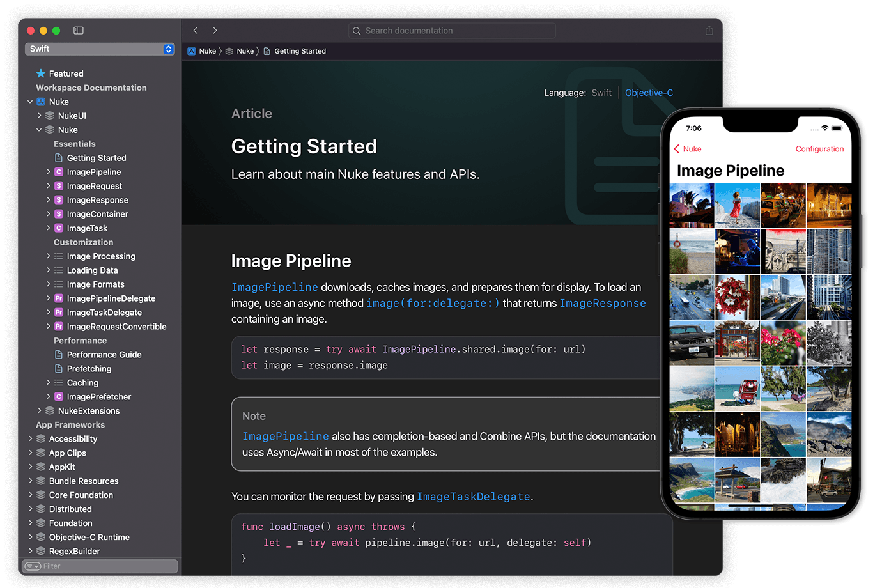Viewport: 882px width, 588px height.
Task: Click the ImageRequest struct icon
Action: tap(59, 186)
